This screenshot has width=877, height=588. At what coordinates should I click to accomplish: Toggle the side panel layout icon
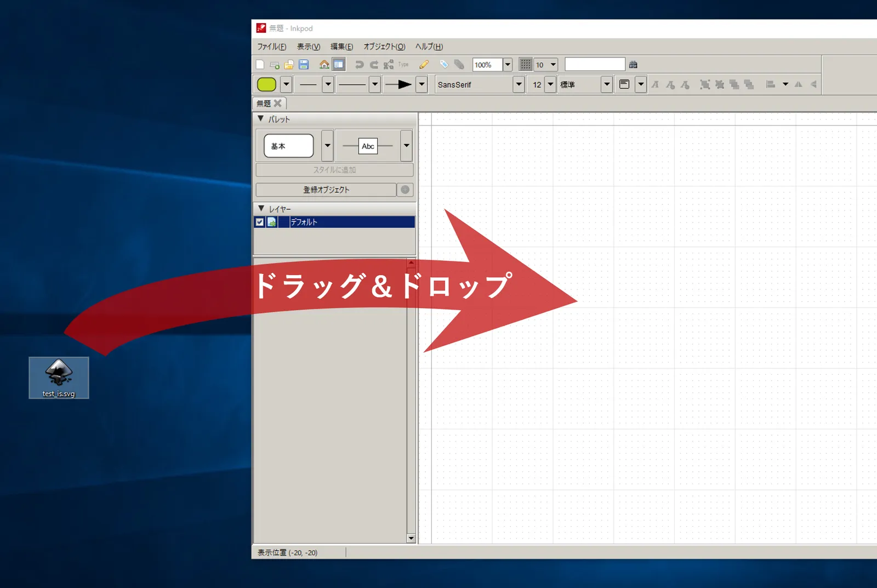tap(339, 65)
